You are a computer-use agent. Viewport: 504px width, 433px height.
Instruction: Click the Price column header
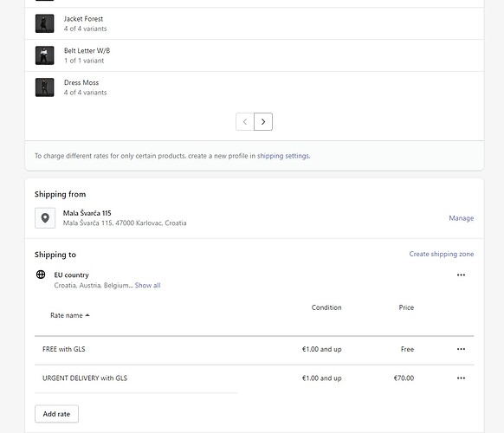[x=406, y=307]
